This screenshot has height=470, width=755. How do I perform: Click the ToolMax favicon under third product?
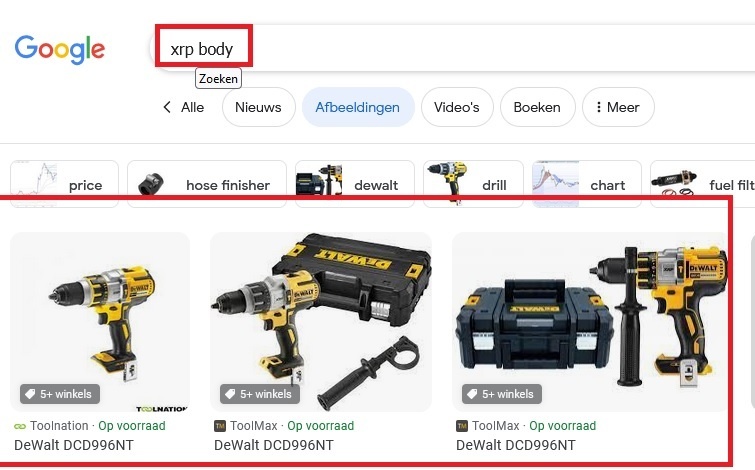click(462, 426)
